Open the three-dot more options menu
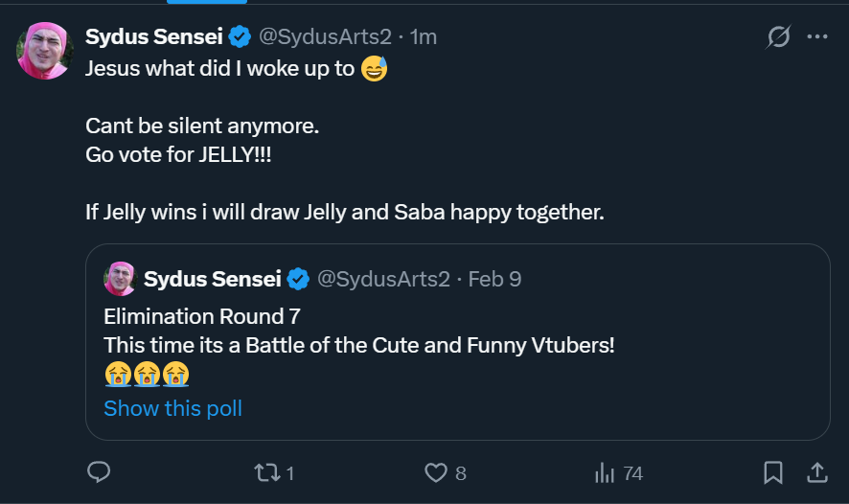The height and width of the screenshot is (504, 849). [x=817, y=37]
